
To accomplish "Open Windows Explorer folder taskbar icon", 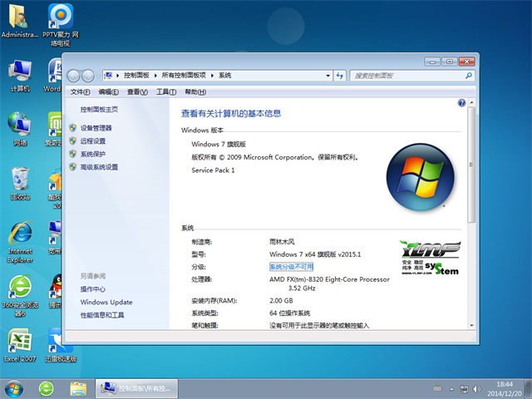I will pos(78,389).
